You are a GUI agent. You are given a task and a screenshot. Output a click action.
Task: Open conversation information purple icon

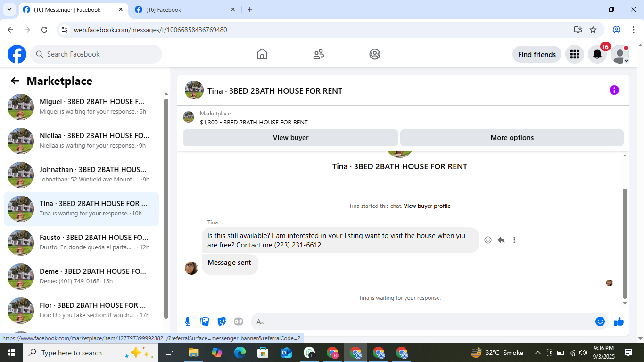pyautogui.click(x=614, y=90)
